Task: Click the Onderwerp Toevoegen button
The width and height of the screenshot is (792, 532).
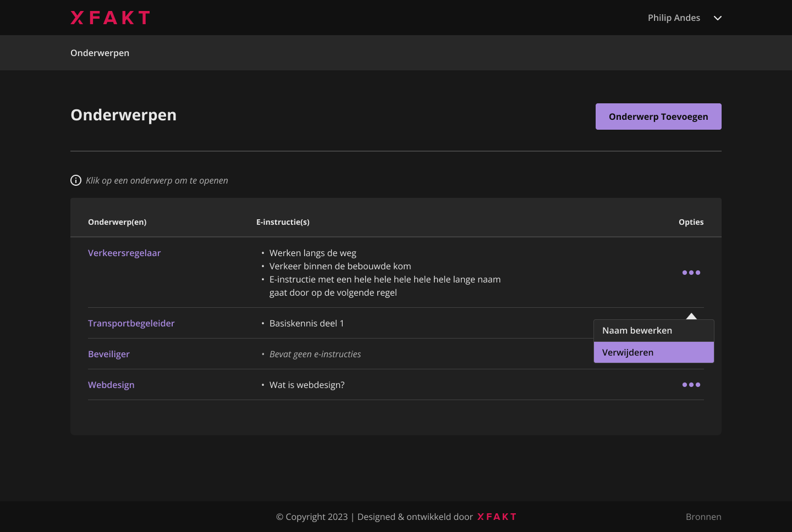Action: [x=658, y=117]
